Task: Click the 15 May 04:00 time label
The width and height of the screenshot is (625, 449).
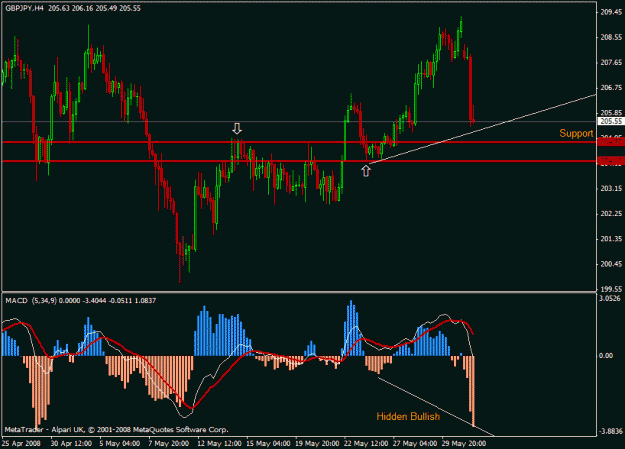Action: 268,443
